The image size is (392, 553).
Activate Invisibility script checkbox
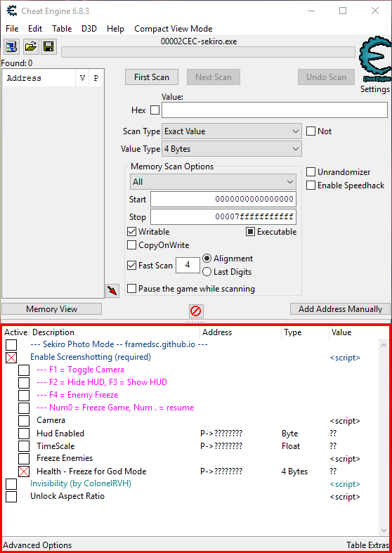click(11, 484)
